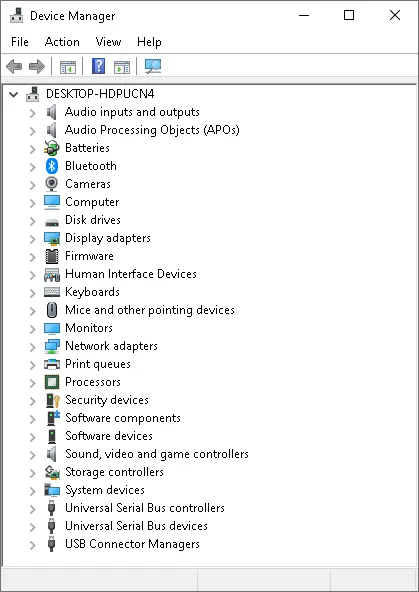This screenshot has width=419, height=592.
Task: Click the Keyboards category icon
Action: [52, 292]
